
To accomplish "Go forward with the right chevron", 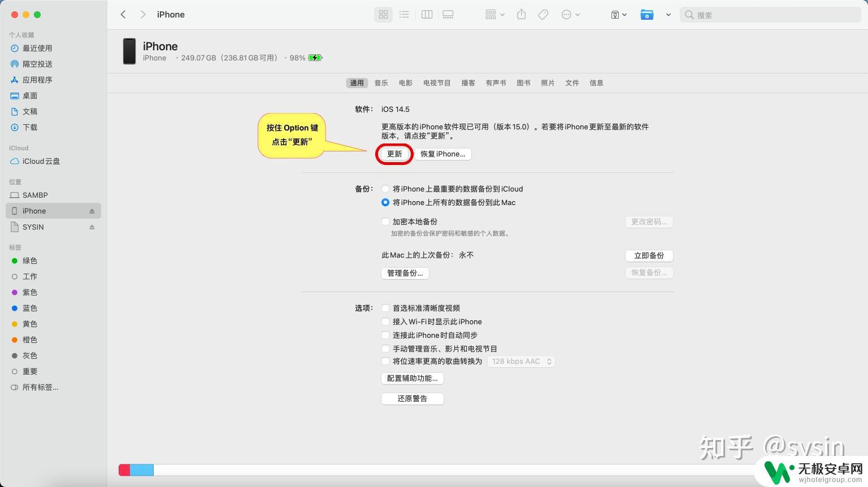I will [x=143, y=15].
